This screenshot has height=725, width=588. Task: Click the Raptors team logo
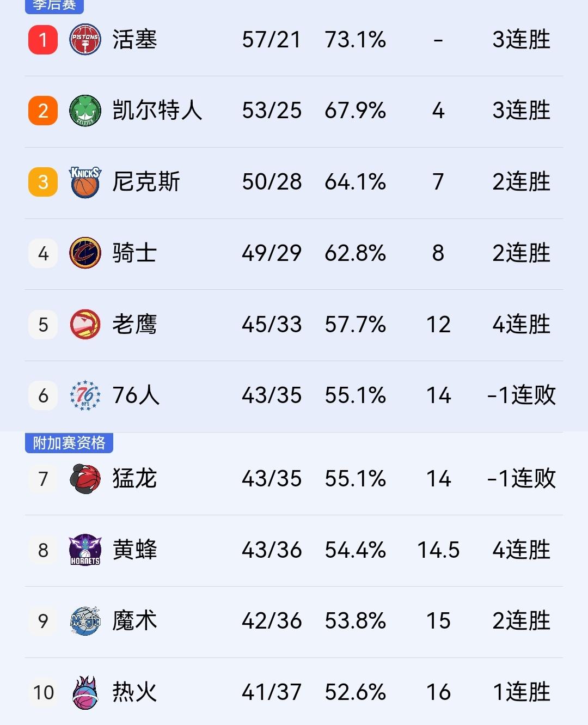click(x=84, y=479)
